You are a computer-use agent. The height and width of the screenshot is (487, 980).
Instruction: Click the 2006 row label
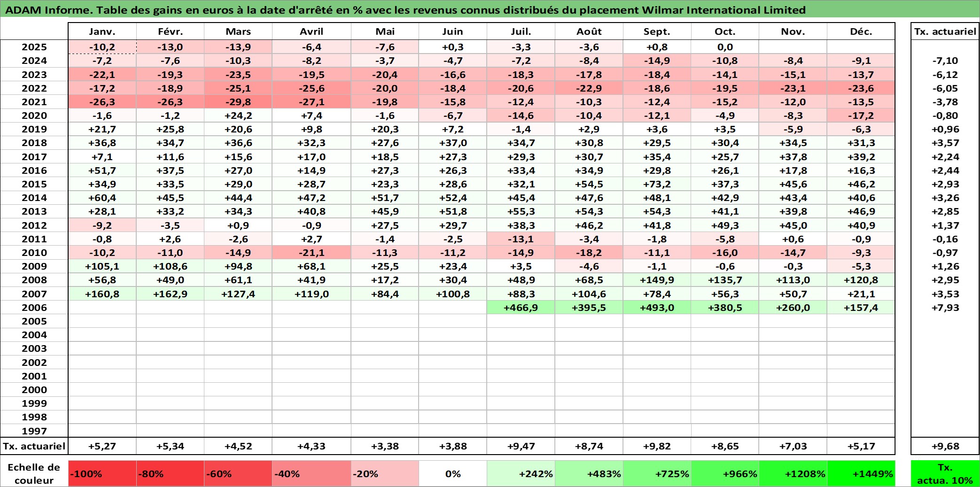(x=34, y=308)
